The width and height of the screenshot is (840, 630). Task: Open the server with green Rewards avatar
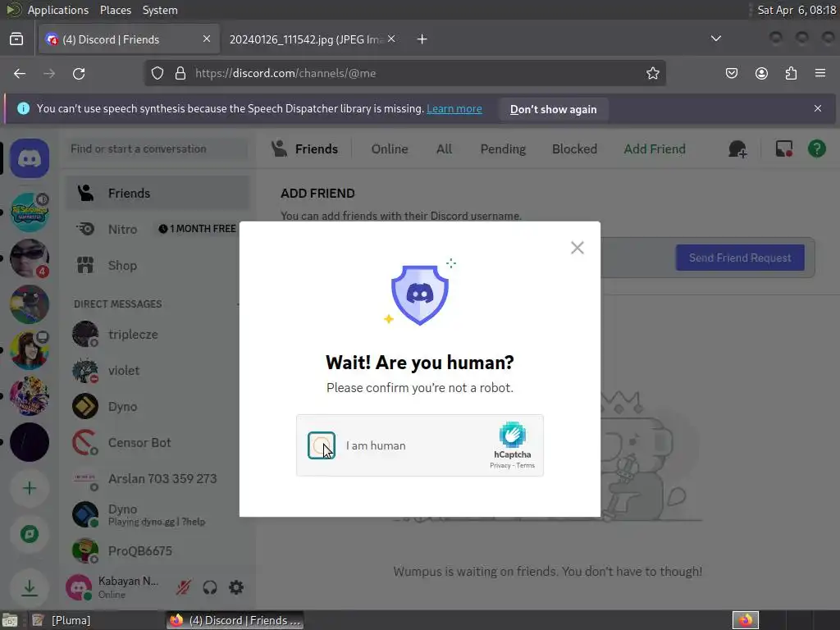pyautogui.click(x=30, y=212)
